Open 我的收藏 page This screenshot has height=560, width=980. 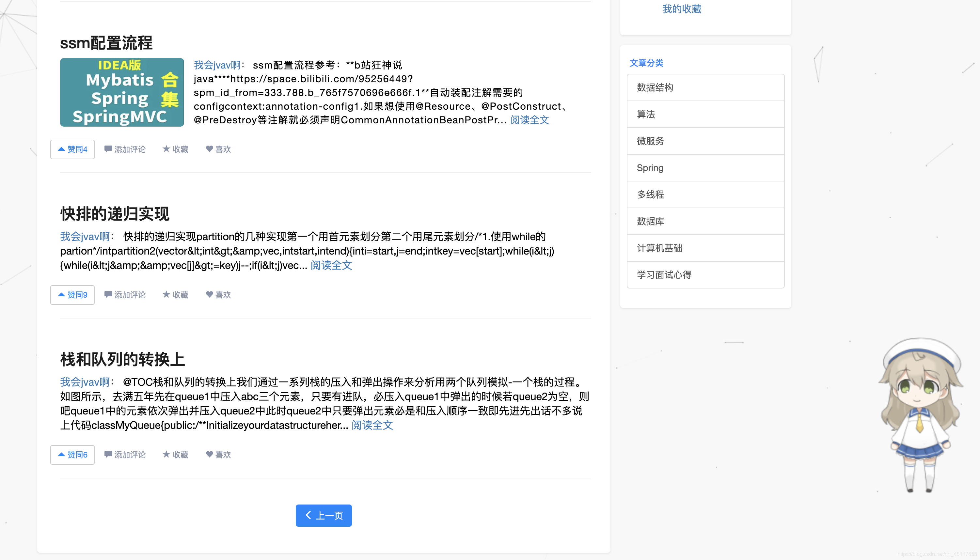[x=682, y=9]
